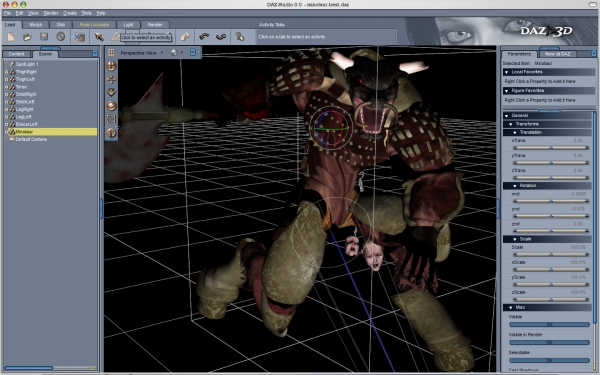Viewport: 600px width, 375px height.
Task: Click the reset camera up-arrow icon
Action: click(x=111, y=132)
